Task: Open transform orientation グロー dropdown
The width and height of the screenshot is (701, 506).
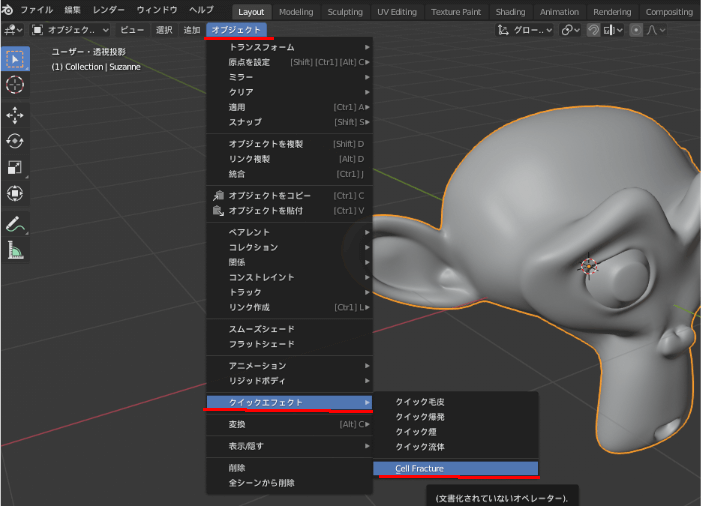Action: [525, 30]
